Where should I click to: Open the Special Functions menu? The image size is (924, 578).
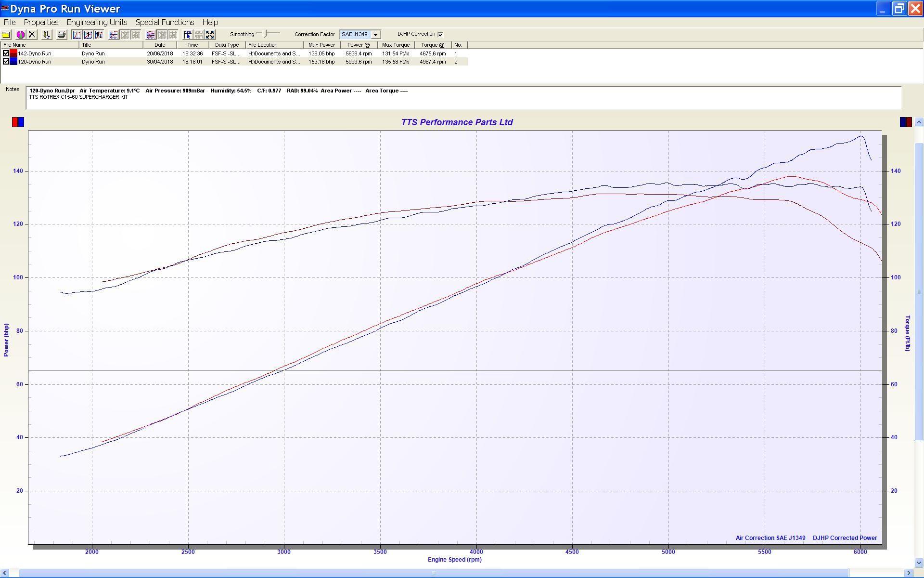tap(165, 22)
